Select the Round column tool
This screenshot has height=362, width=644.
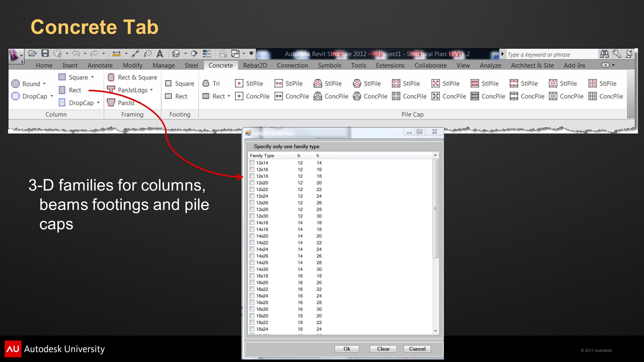26,84
